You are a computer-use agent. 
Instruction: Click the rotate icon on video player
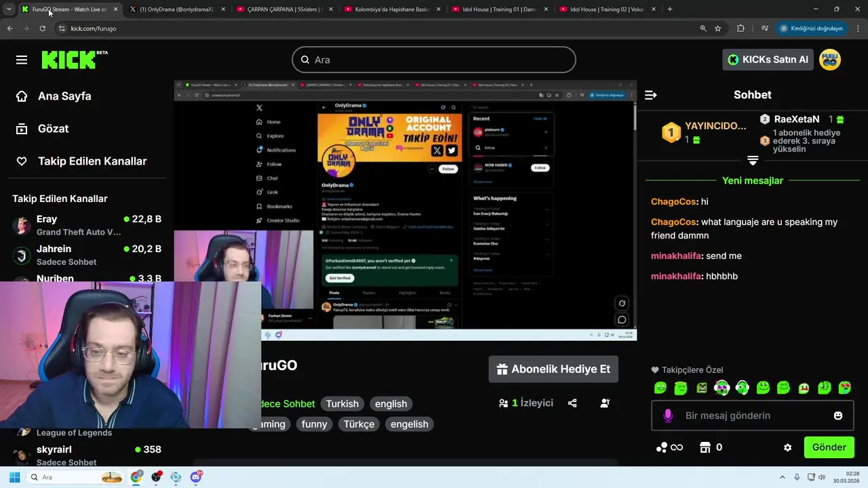pos(622,303)
